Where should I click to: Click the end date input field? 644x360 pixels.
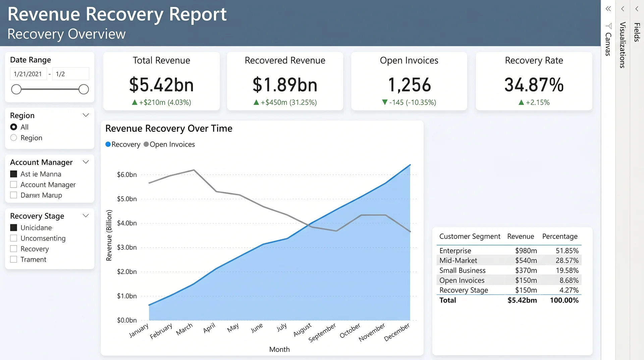(71, 74)
